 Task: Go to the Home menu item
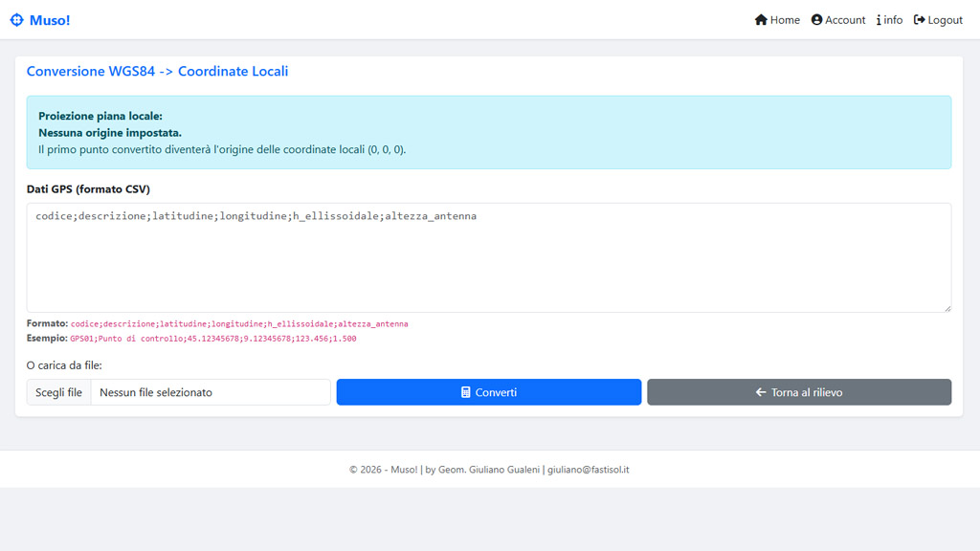tap(777, 20)
